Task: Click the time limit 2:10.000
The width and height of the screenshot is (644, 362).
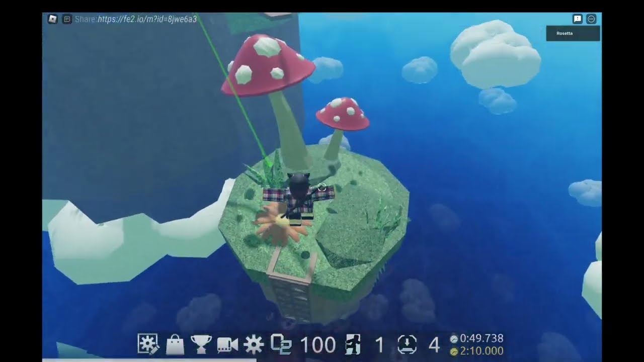Action: [x=481, y=351]
